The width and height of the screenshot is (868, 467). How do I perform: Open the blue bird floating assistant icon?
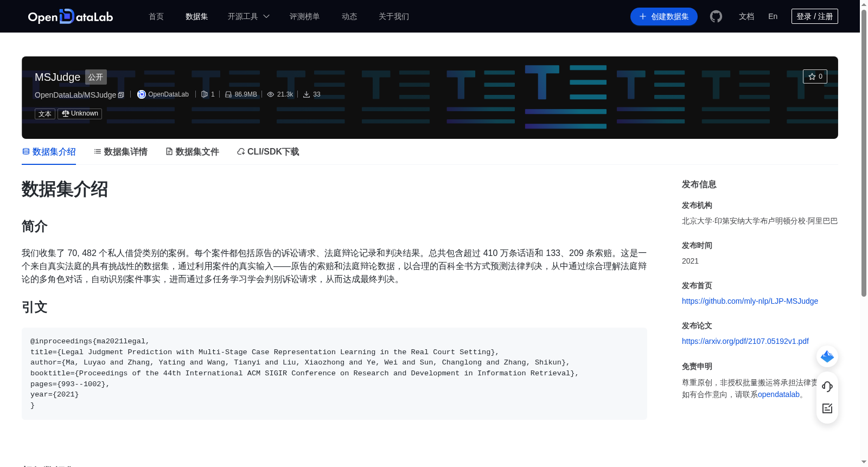pos(827,356)
